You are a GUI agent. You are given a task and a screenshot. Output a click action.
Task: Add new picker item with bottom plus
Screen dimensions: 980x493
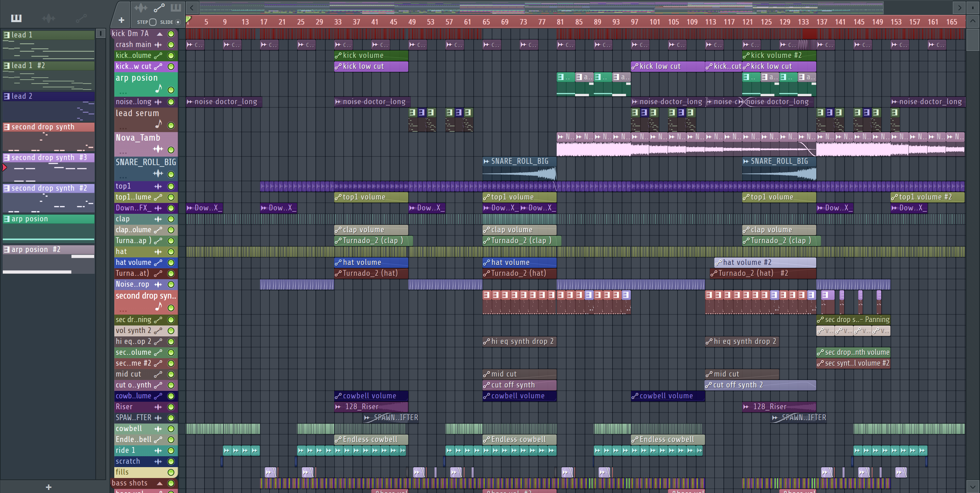[x=48, y=487]
